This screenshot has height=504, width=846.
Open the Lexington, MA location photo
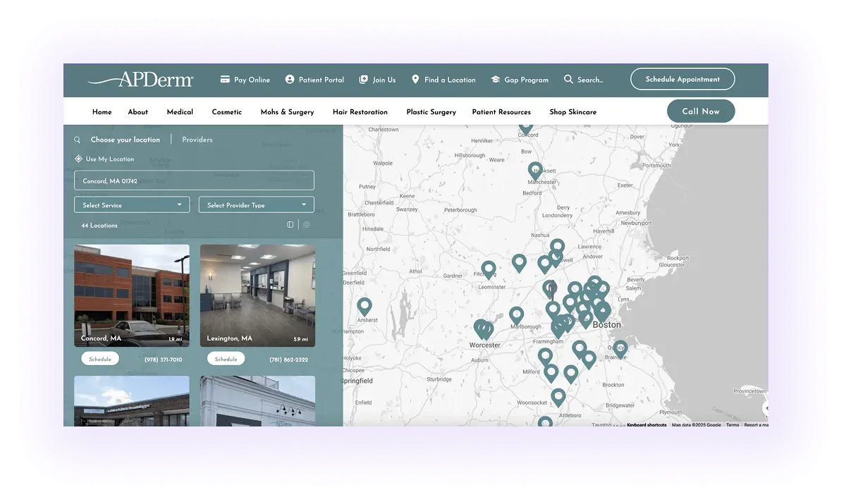[x=257, y=295]
